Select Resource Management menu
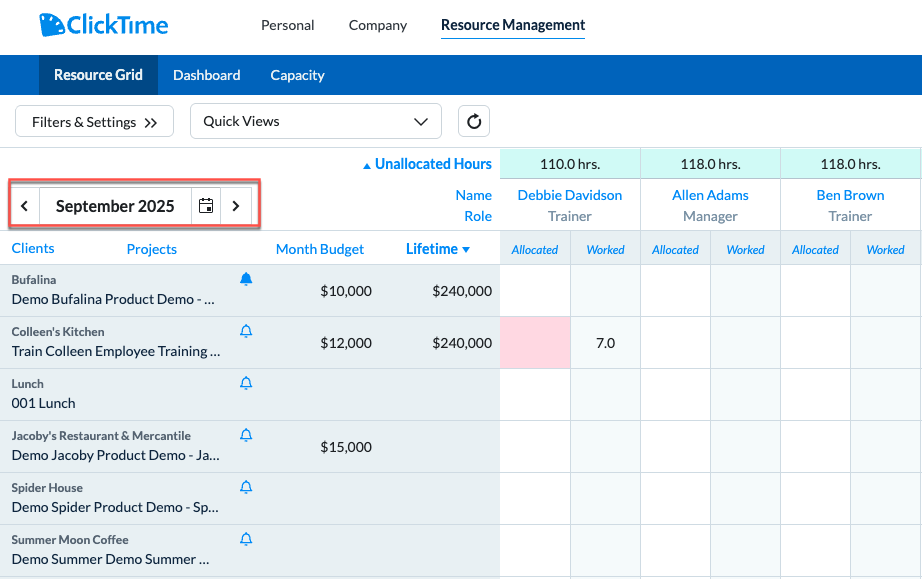 coord(513,25)
